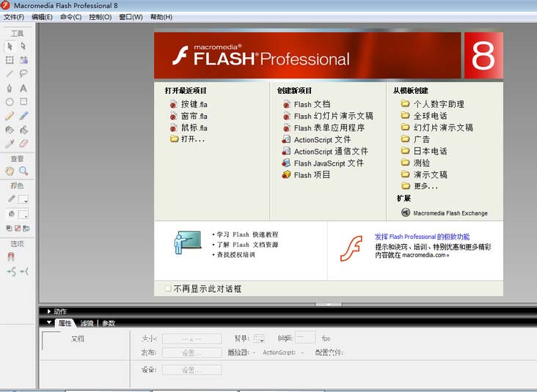
Task: Collapse the 属性 properties panel
Action: tap(49, 322)
